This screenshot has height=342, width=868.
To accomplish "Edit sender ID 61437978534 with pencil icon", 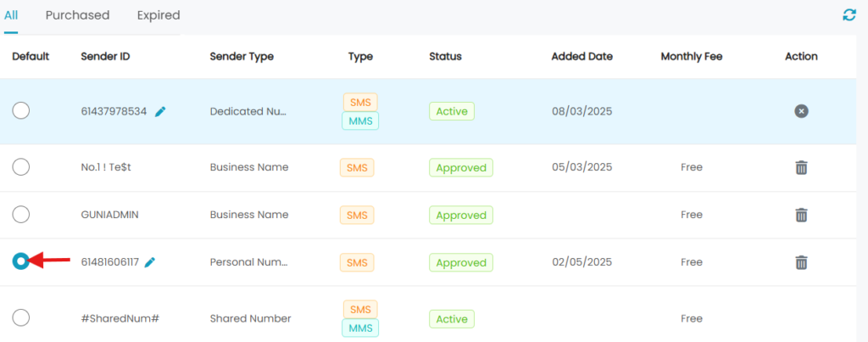I will tap(160, 111).
